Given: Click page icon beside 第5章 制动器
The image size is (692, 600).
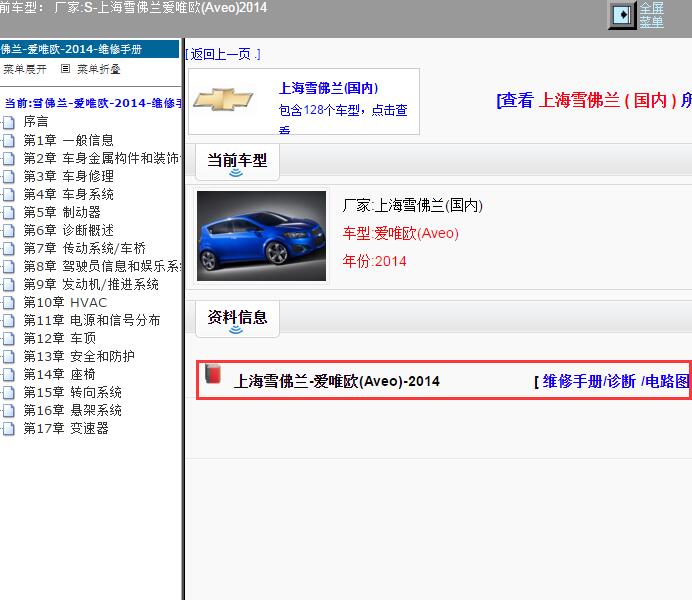Looking at the screenshot, I should click(x=9, y=213).
